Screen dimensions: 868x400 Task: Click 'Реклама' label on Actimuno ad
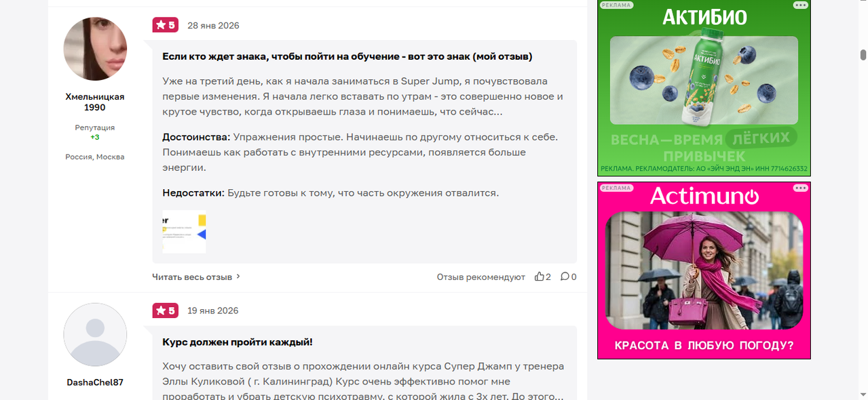pos(616,188)
